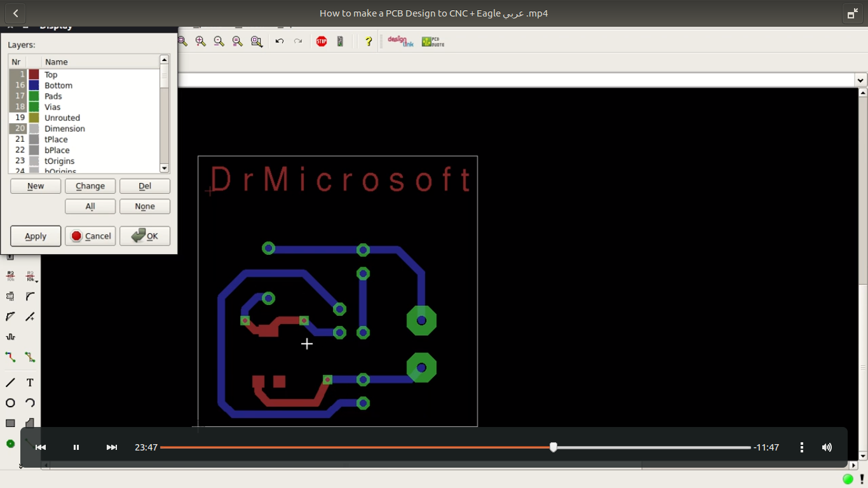Open the command line history dropdown
This screenshot has width=868, height=488.
[x=861, y=80]
